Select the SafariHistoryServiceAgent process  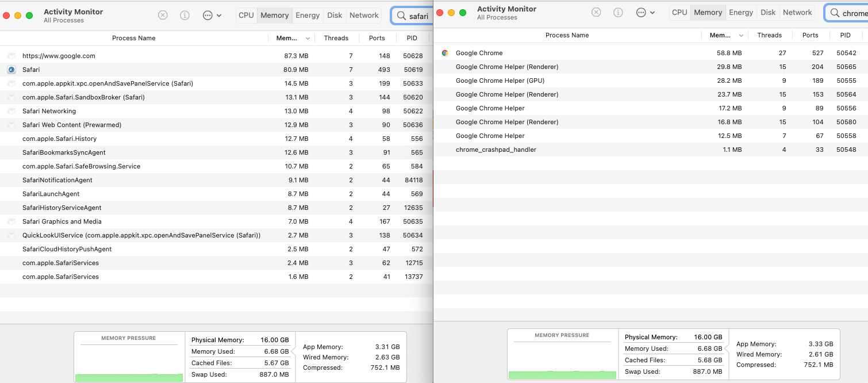216,208
